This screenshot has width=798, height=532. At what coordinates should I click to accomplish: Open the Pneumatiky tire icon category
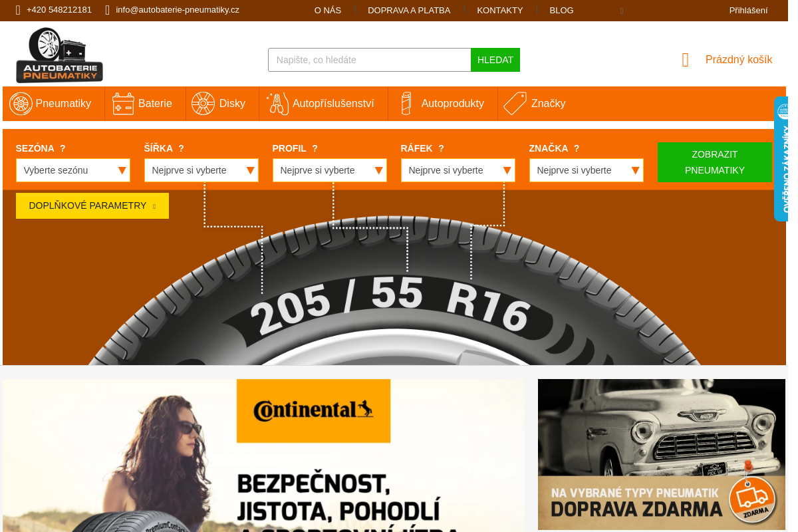click(21, 104)
